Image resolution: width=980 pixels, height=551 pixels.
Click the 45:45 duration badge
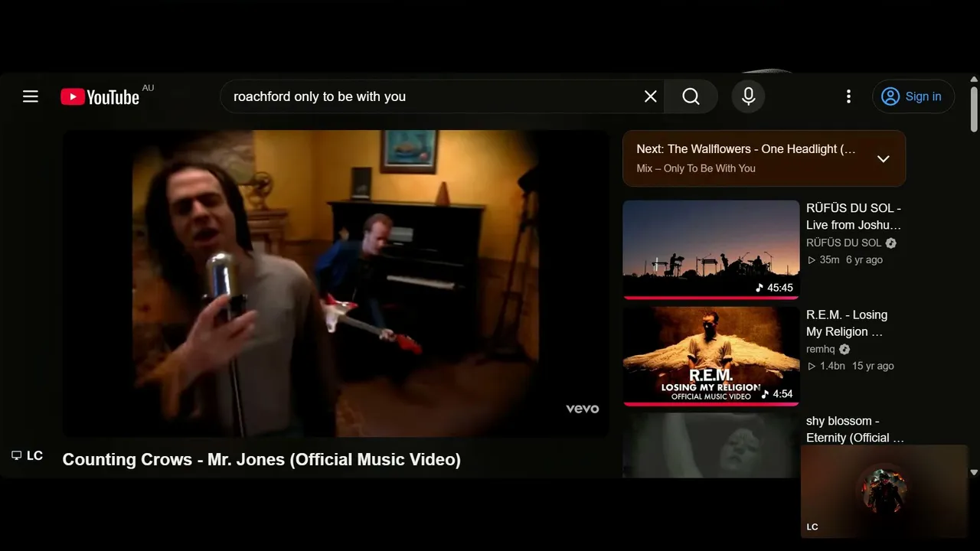(774, 288)
